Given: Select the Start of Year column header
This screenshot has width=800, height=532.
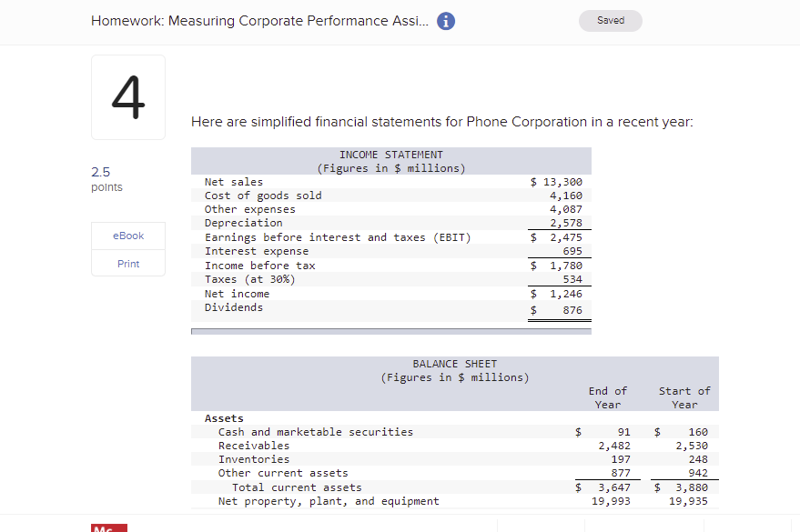Looking at the screenshot, I should (684, 397).
